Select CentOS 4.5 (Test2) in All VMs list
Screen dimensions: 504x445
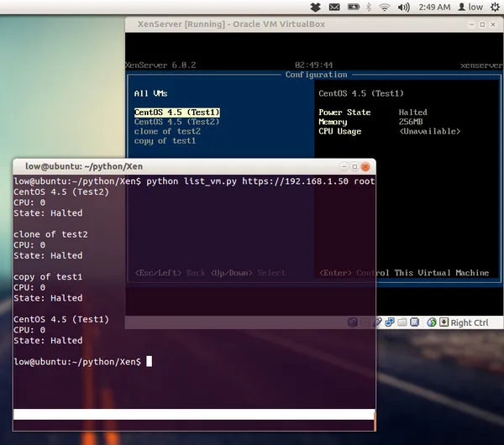[176, 122]
